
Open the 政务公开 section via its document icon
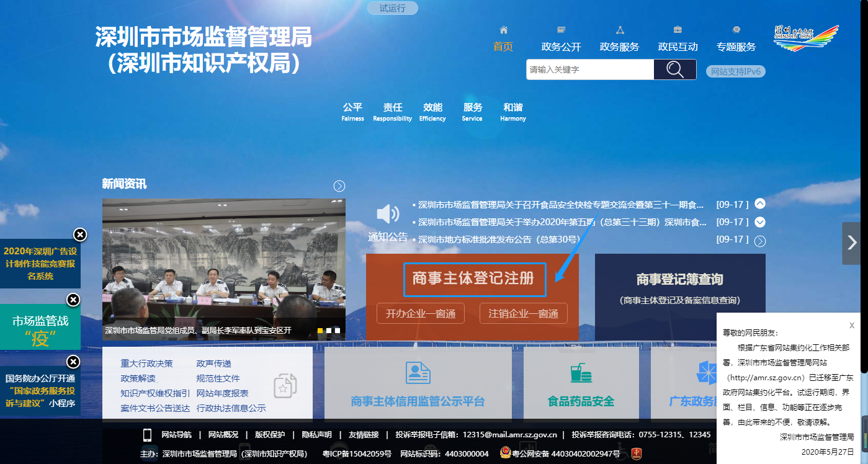click(x=560, y=30)
